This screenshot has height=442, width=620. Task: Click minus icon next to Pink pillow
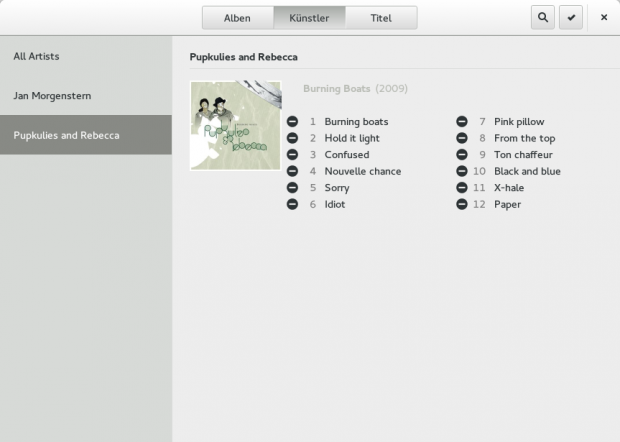click(x=462, y=122)
